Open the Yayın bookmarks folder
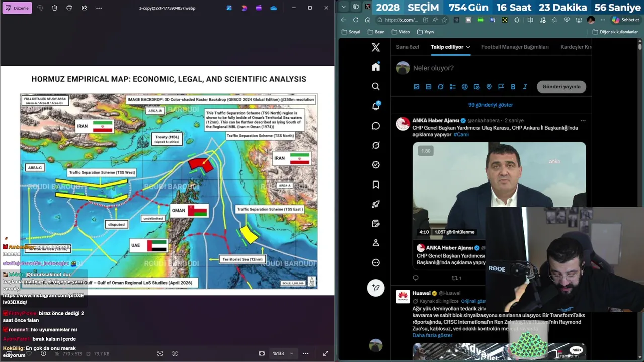The height and width of the screenshot is (362, 644). [x=425, y=32]
